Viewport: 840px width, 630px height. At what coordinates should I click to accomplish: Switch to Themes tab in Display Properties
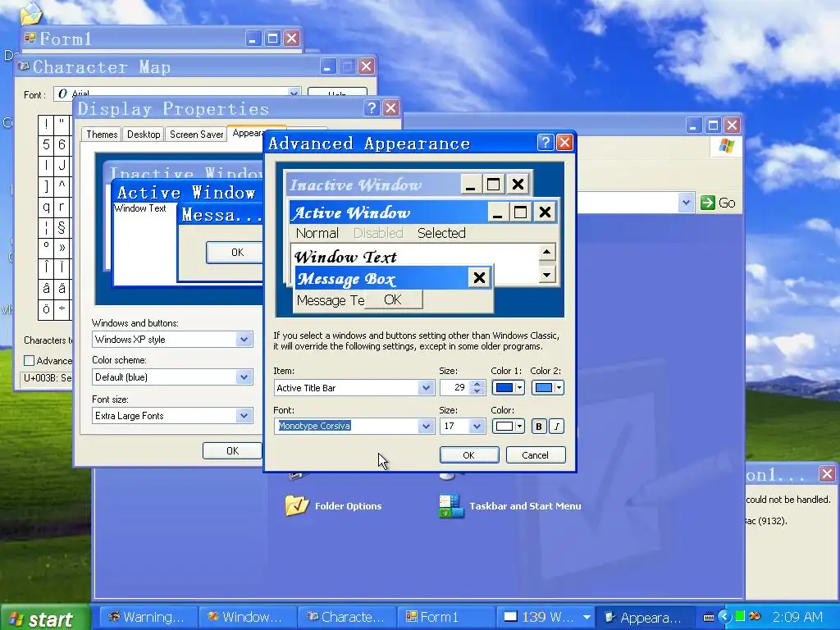(102, 135)
